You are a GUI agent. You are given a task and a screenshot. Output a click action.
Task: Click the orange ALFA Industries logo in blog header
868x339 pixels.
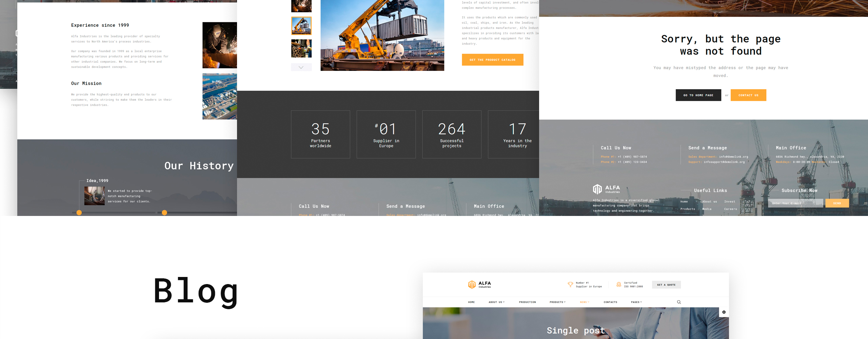point(479,284)
